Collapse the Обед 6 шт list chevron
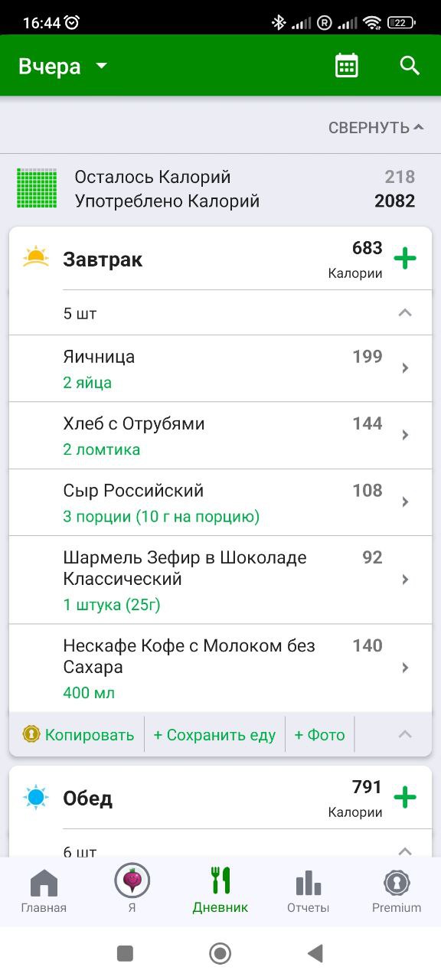441x980 pixels. coord(406,851)
